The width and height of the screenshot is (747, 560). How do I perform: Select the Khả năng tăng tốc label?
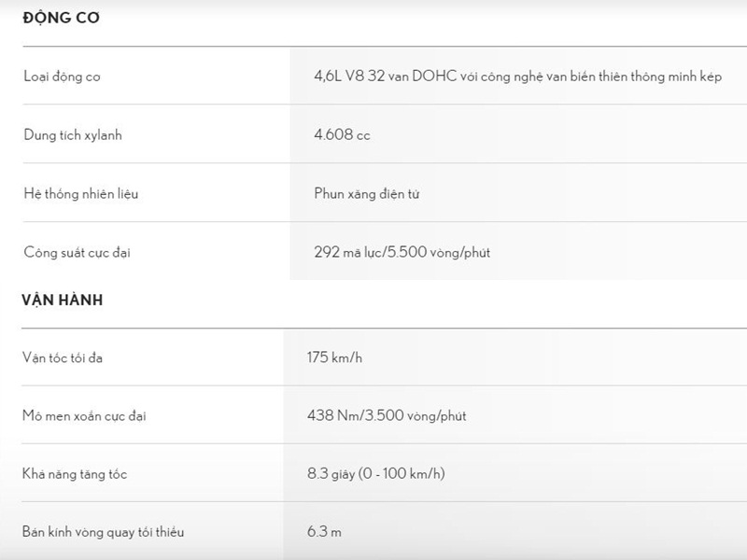[x=75, y=474]
